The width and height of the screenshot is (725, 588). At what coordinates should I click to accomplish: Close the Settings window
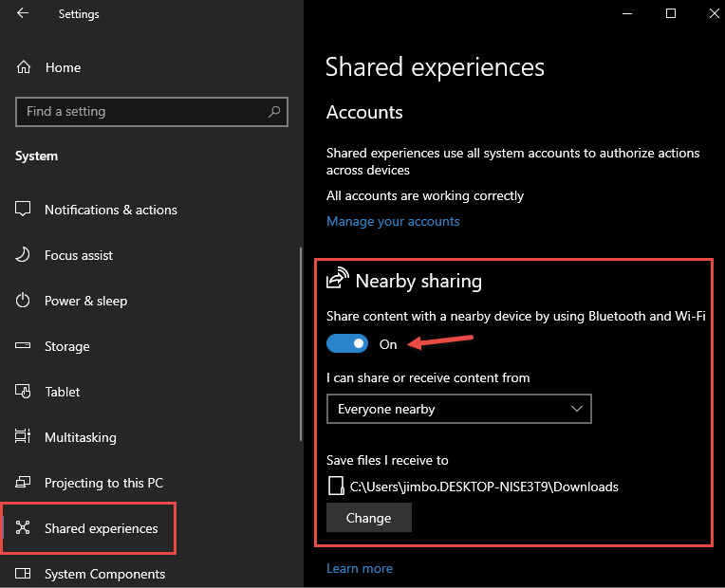pos(714,13)
